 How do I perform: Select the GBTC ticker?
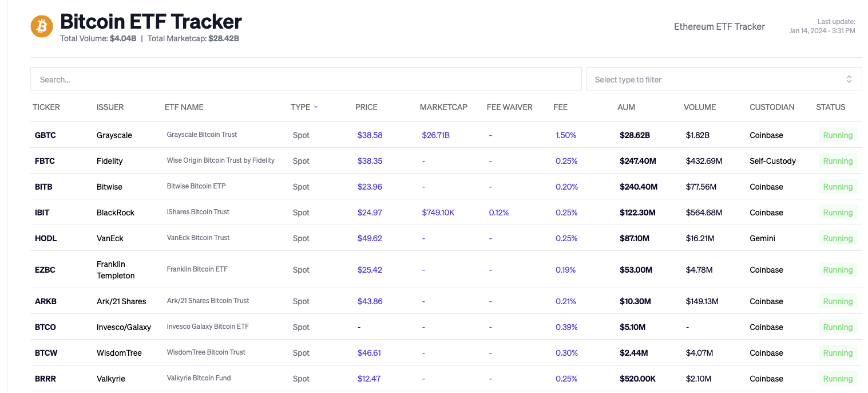coord(45,135)
